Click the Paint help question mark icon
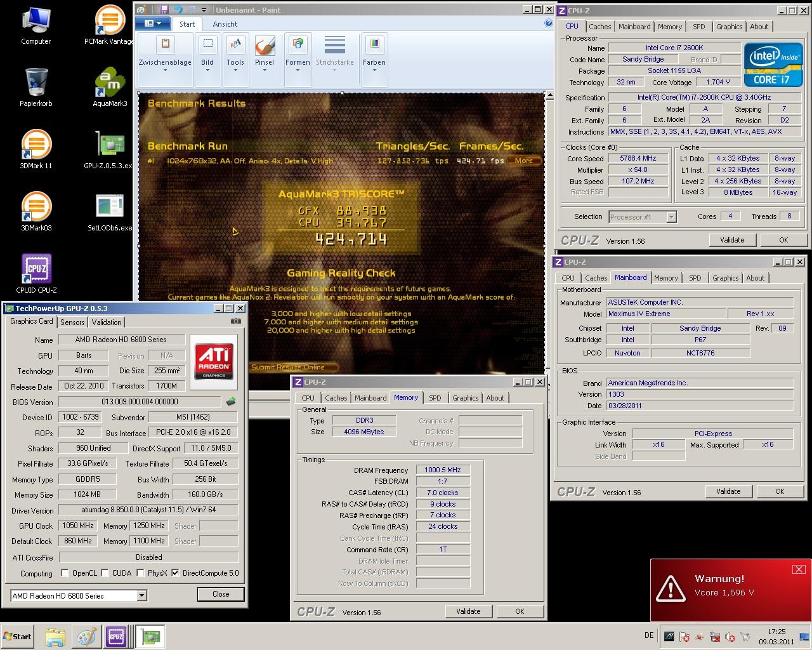The height and width of the screenshot is (650, 812). 549,23
